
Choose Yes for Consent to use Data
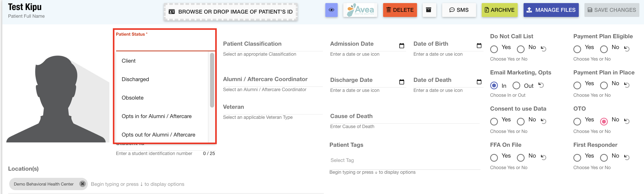pos(494,121)
